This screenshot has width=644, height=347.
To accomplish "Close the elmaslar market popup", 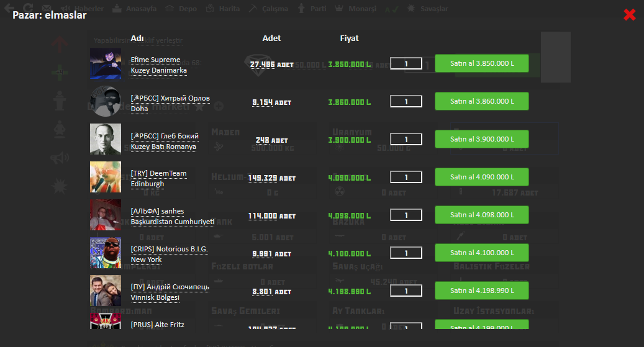I will coord(629,15).
